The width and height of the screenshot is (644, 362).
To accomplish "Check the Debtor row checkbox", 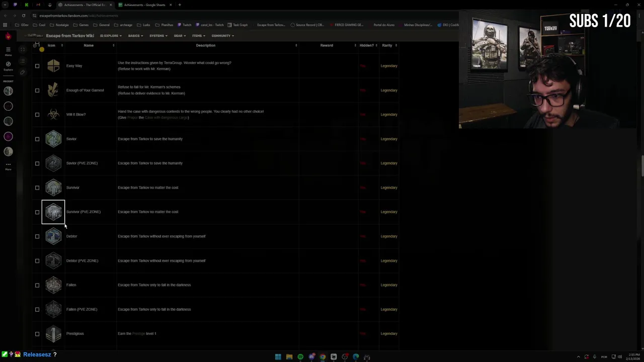I will (x=37, y=236).
